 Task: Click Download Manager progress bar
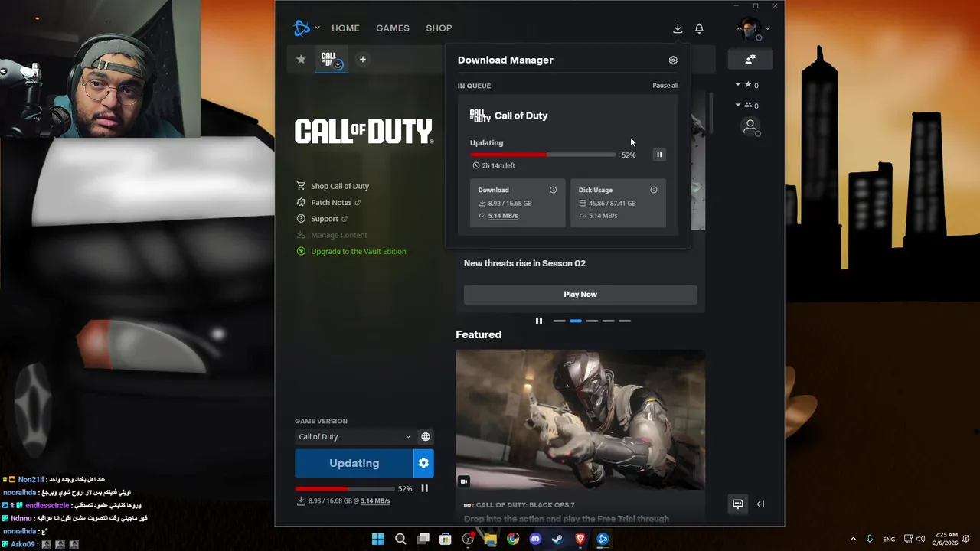(x=543, y=155)
